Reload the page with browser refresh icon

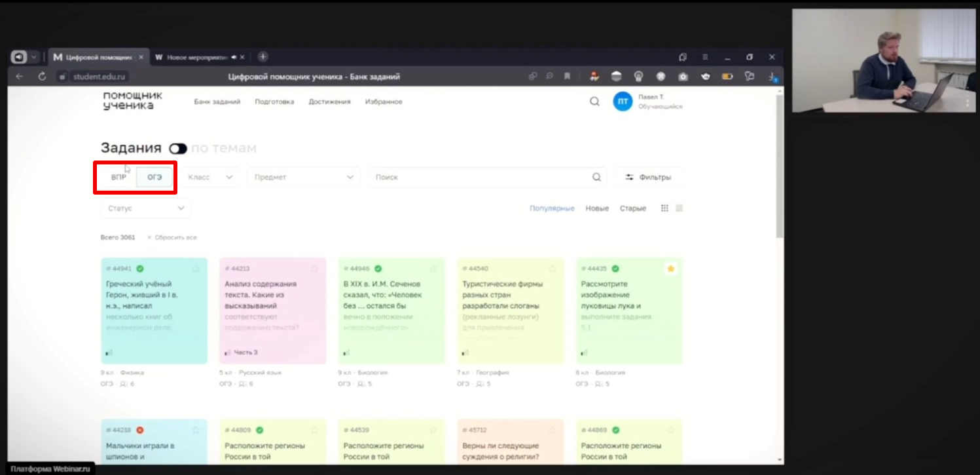click(43, 77)
